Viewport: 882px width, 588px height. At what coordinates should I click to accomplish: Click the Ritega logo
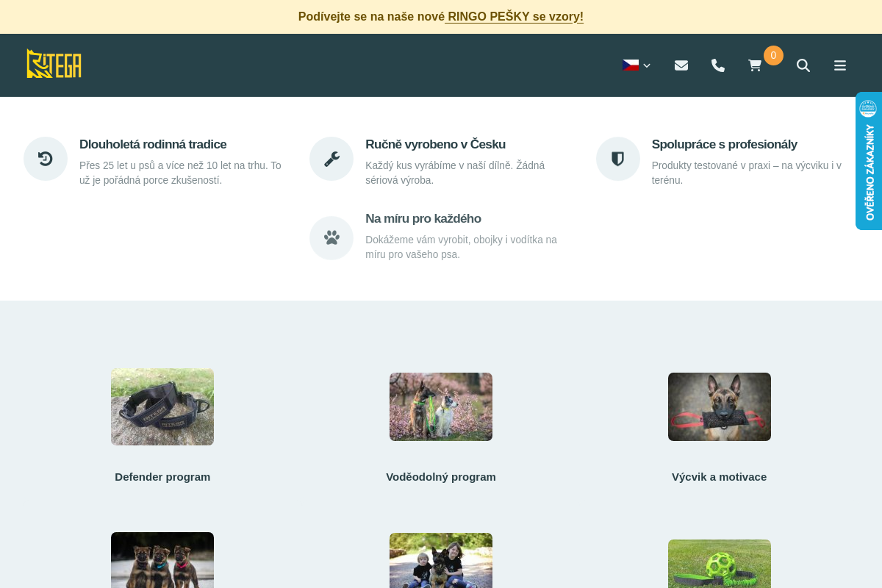(x=54, y=64)
